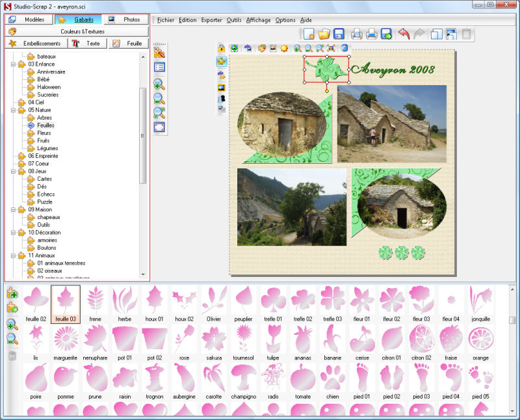
Task: Open a file with the folder icon
Action: (324, 34)
